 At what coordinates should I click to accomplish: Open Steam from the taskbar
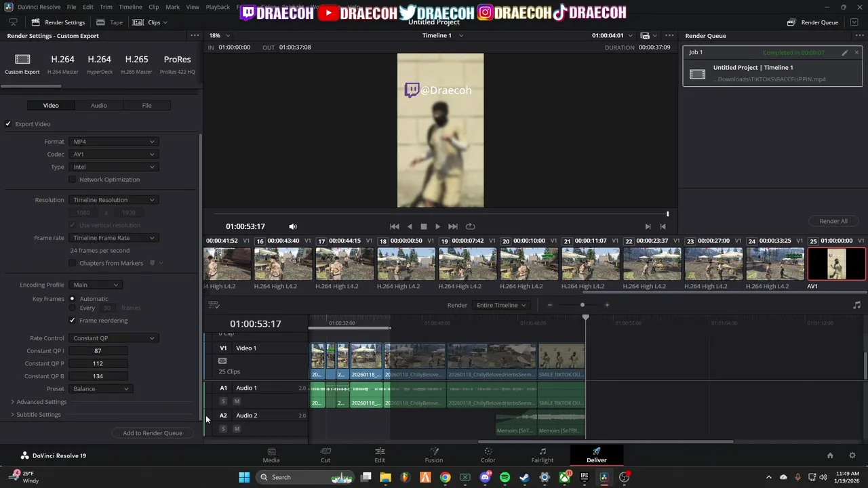point(524,477)
